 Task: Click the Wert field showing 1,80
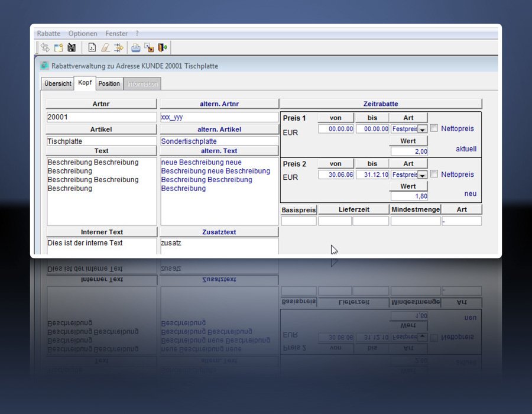[x=408, y=196]
